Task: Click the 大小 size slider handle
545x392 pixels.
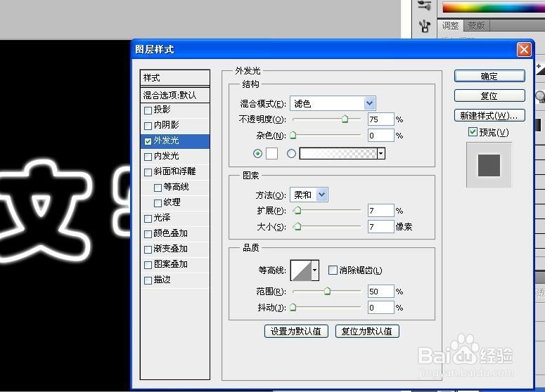Action: coord(297,226)
